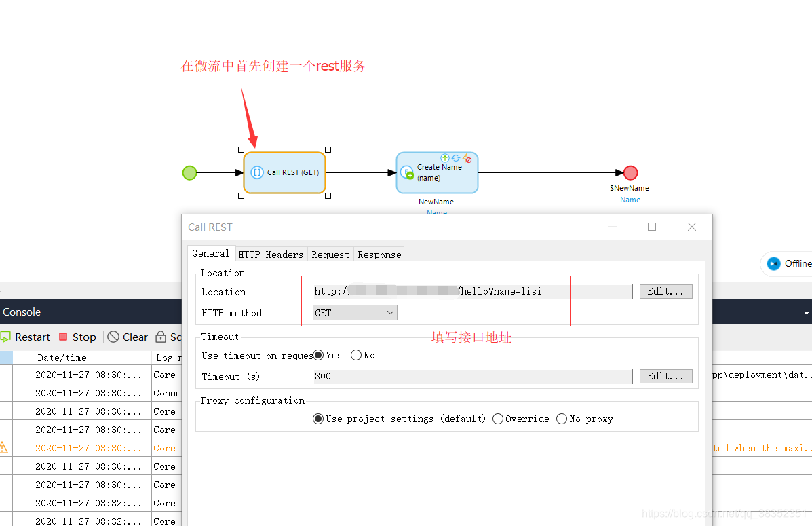This screenshot has width=812, height=526.
Task: Click the warning icon in log row
Action: (3, 448)
